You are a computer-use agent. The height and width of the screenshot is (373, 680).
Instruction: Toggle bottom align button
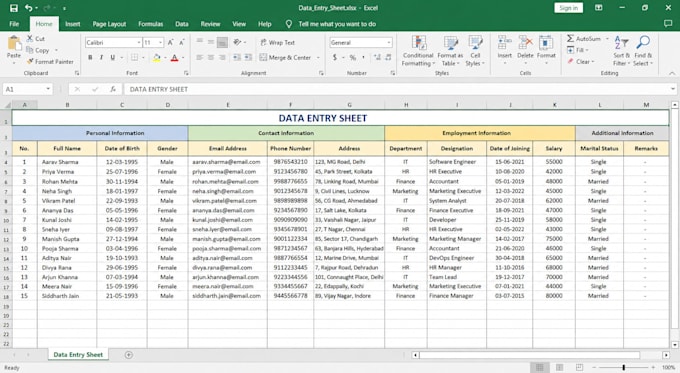click(222, 42)
